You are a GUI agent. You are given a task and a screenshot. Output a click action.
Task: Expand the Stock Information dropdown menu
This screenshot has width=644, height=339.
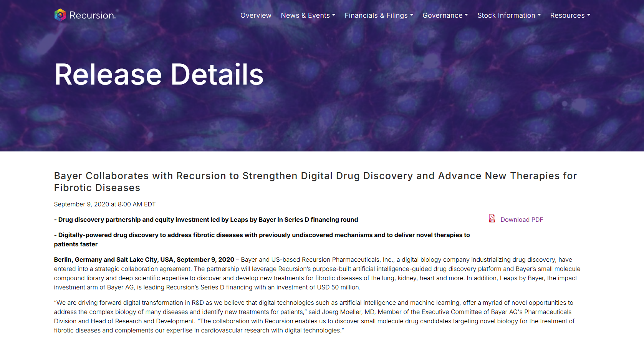click(x=509, y=15)
